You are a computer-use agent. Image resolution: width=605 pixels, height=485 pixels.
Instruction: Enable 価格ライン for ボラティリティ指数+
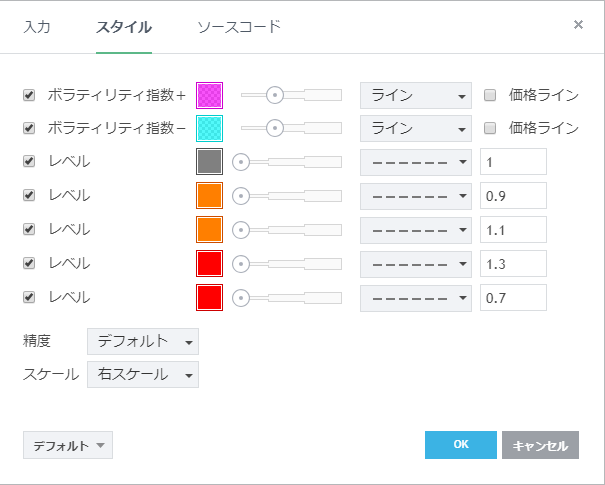[x=490, y=96]
